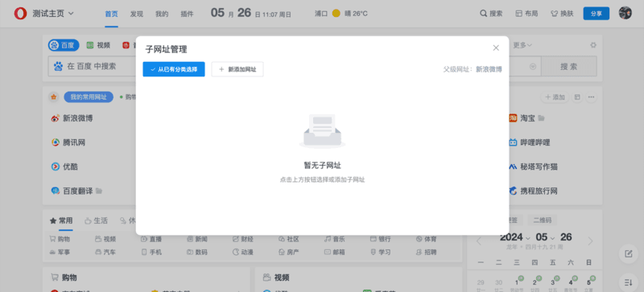The width and height of the screenshot is (644, 292).
Task: Open search settings gear icon
Action: (x=593, y=45)
